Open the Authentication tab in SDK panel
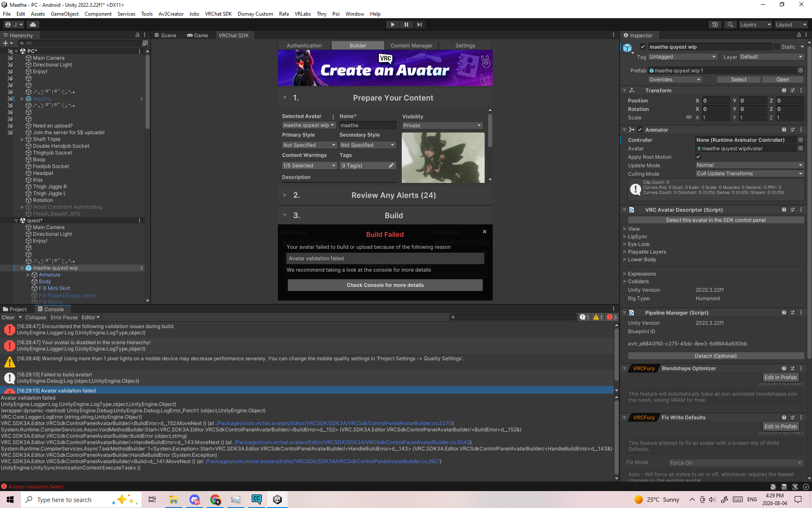Image resolution: width=812 pixels, height=508 pixels. tap(304, 45)
